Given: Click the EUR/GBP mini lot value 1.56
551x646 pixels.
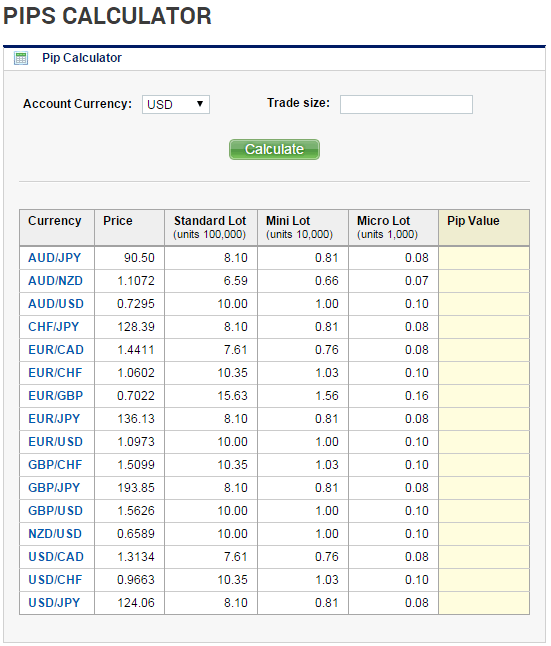Looking at the screenshot, I should pos(327,396).
